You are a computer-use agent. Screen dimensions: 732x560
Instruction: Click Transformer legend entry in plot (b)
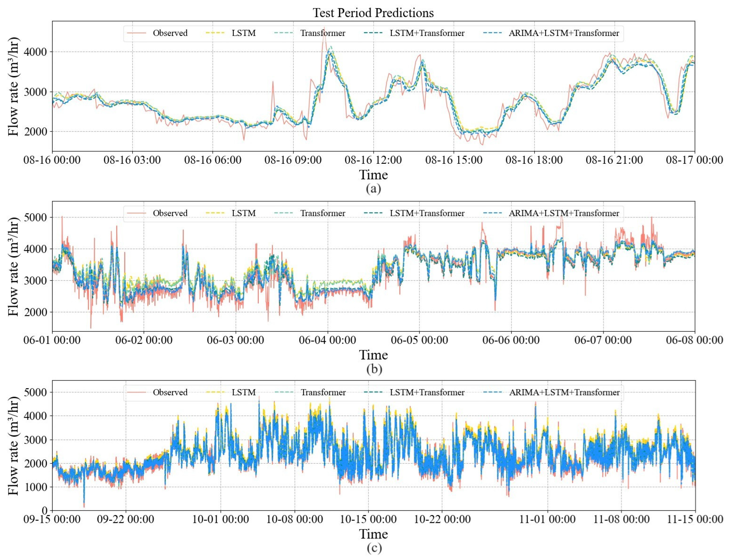pos(323,213)
